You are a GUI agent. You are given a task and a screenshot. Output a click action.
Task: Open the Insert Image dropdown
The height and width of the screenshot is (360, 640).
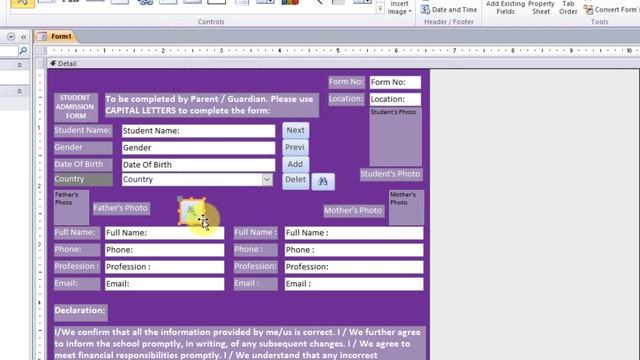pyautogui.click(x=399, y=8)
